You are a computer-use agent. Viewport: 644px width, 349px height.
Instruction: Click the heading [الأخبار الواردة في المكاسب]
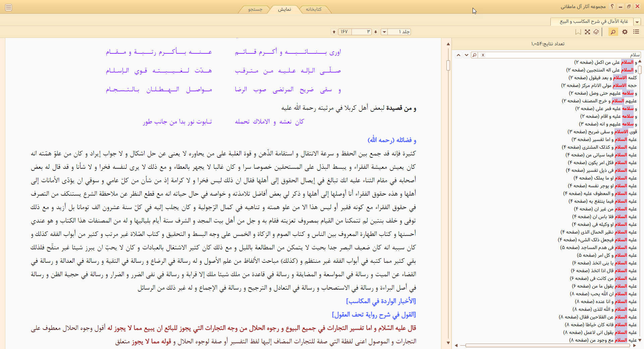pos(381,301)
